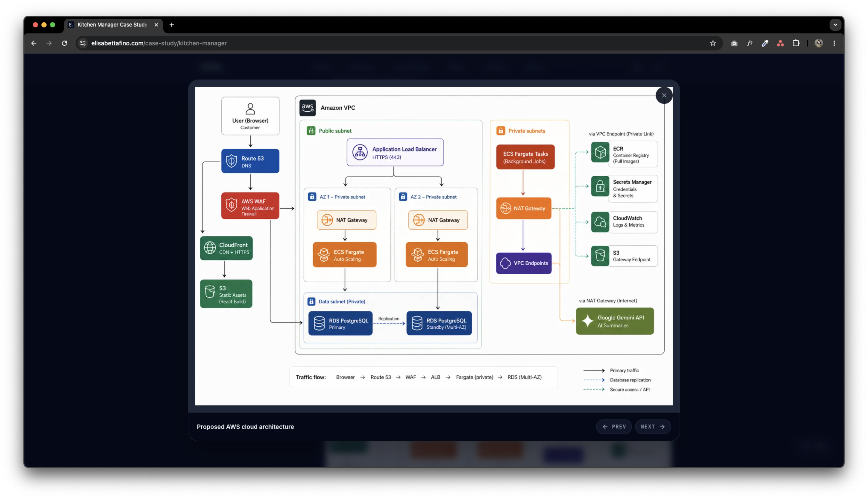Open Chrome three-dot menu
Viewport: 868px width, 499px height.
[834, 43]
